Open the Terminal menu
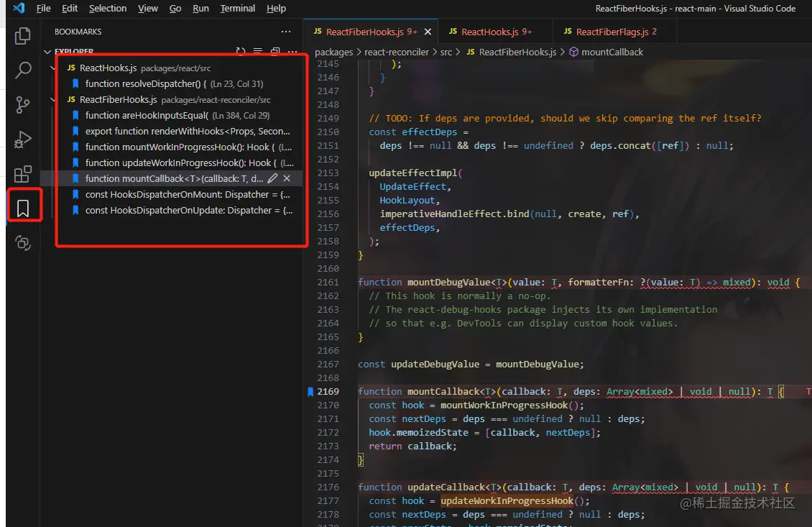The width and height of the screenshot is (812, 527). pyautogui.click(x=237, y=9)
